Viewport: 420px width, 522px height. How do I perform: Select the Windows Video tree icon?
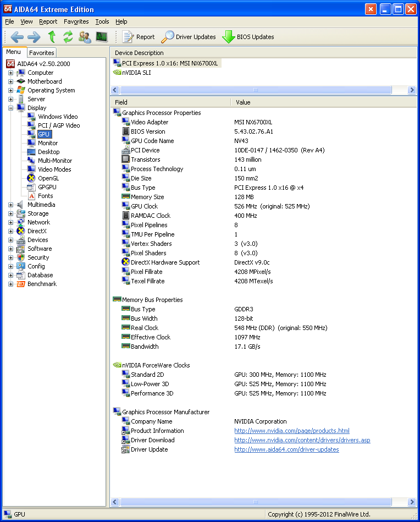coord(31,117)
